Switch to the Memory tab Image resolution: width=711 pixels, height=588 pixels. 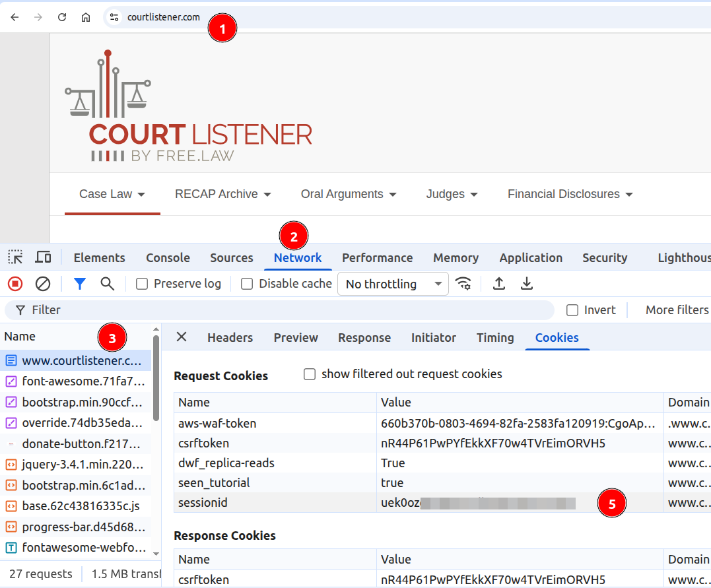point(456,257)
